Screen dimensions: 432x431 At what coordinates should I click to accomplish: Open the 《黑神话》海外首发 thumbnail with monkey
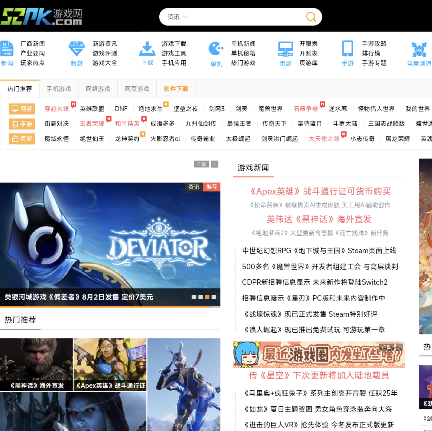(36, 364)
